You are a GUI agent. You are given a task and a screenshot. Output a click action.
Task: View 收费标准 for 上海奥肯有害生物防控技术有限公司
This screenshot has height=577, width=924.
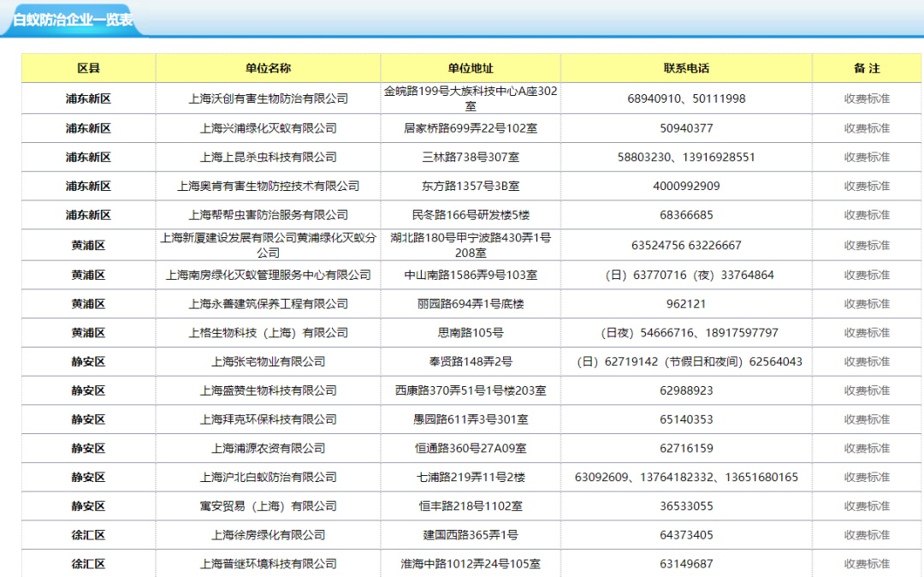866,186
